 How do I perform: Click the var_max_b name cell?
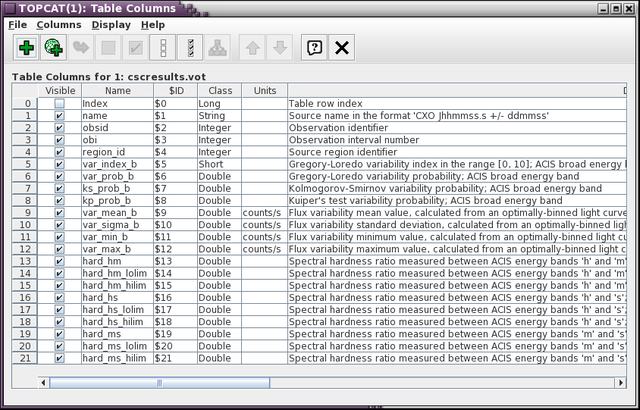click(118, 249)
